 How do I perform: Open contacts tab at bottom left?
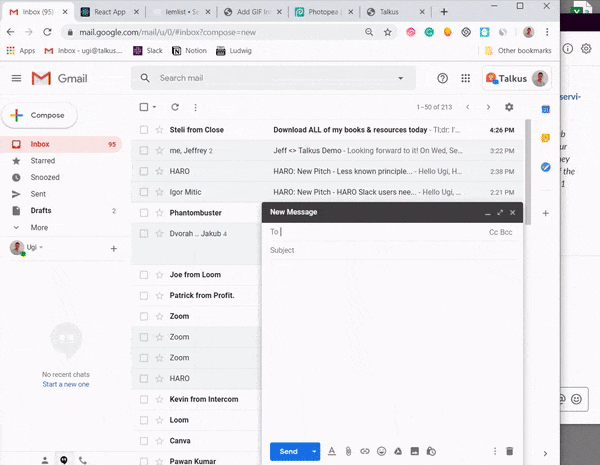point(45,460)
